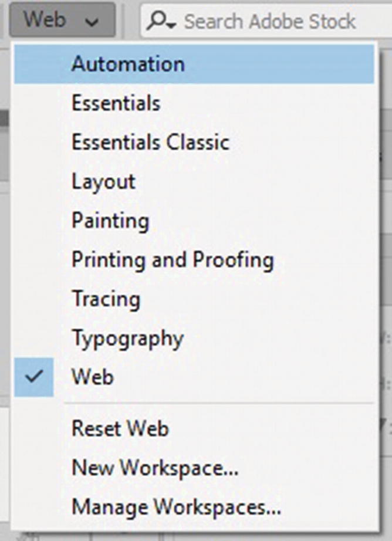Choose Printing and Proofing workspace
392x541 pixels.
[173, 259]
